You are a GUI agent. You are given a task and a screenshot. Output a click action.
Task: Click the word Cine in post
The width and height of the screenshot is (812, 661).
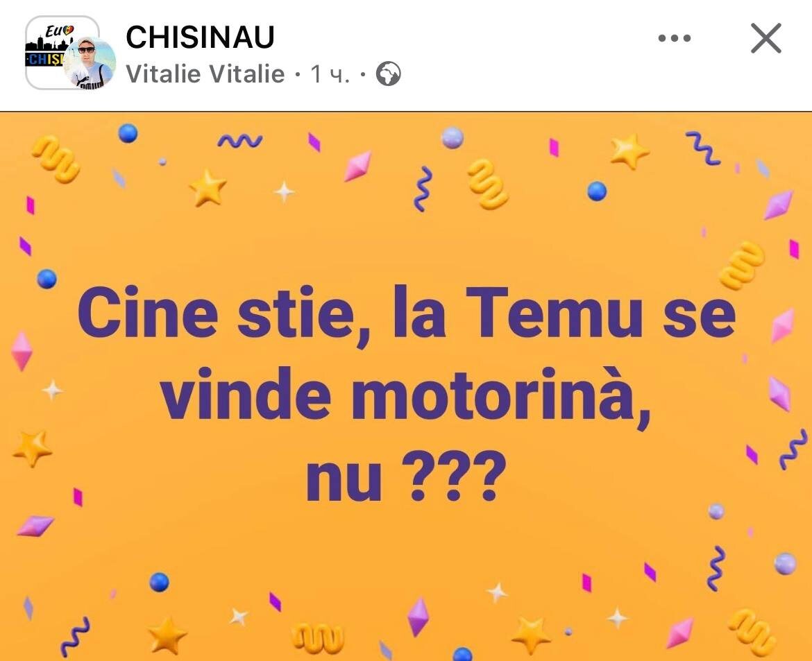click(148, 312)
